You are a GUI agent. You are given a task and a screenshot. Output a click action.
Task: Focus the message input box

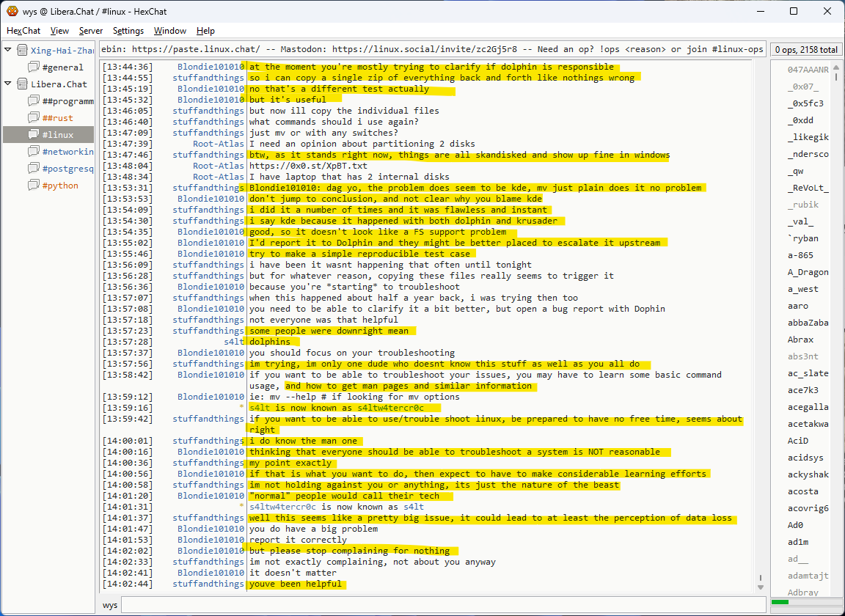coord(440,605)
